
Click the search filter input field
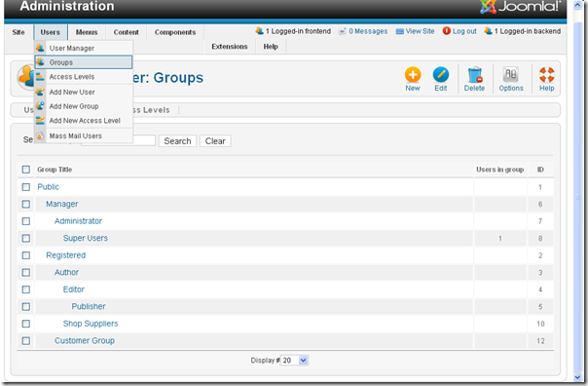118,140
